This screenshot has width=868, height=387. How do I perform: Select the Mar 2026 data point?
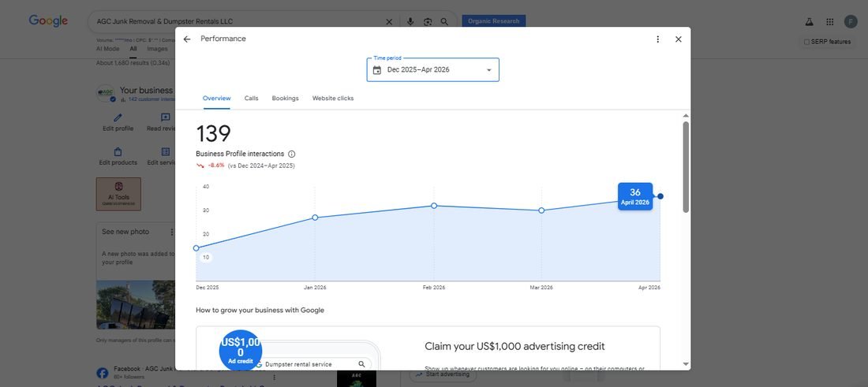coord(541,210)
